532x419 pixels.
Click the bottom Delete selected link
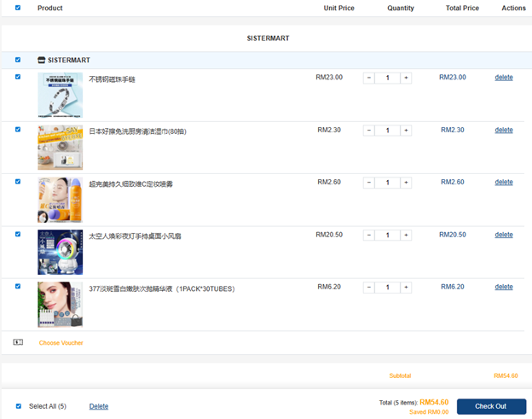(99, 406)
